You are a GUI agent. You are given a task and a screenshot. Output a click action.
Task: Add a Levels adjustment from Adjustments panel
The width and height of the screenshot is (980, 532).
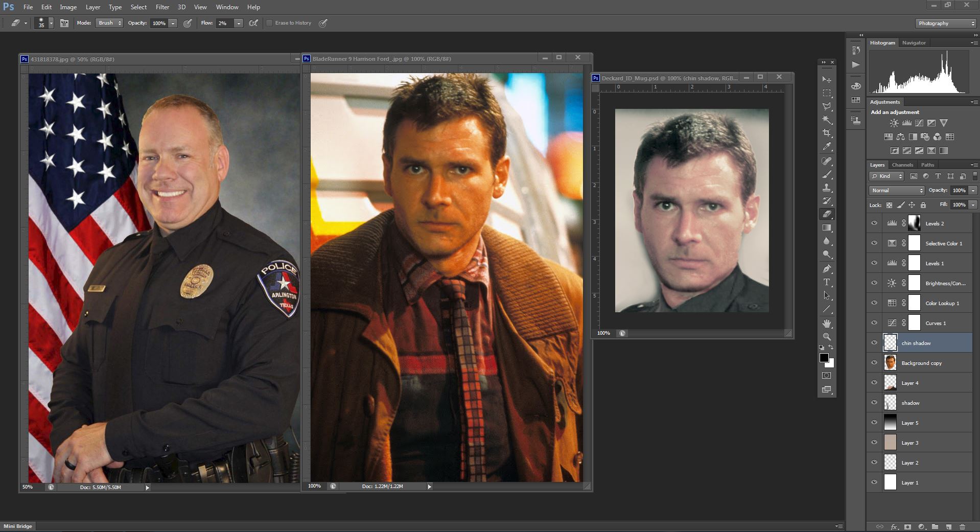907,123
